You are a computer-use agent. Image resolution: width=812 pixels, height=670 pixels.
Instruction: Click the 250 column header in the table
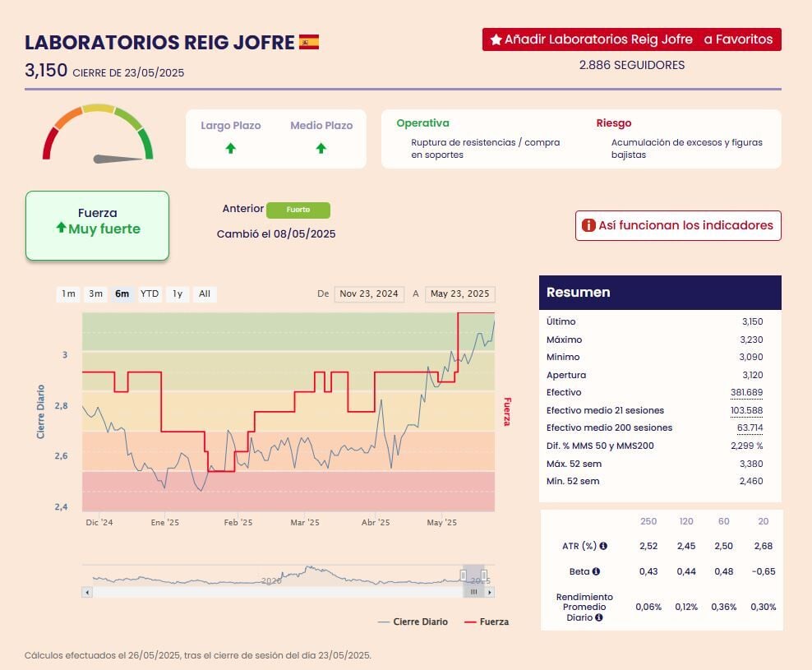648,521
